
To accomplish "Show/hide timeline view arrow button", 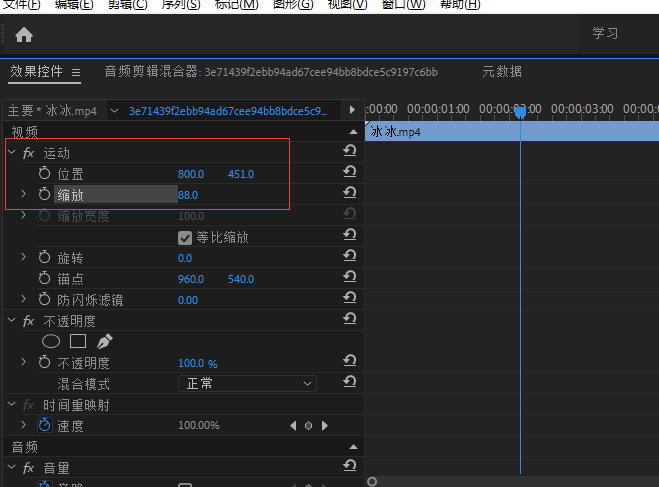I will tap(352, 110).
